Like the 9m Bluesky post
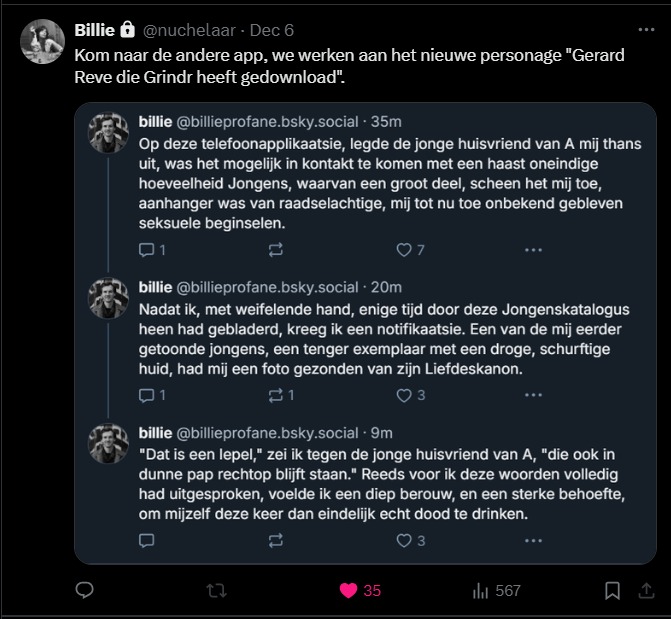 click(x=405, y=541)
